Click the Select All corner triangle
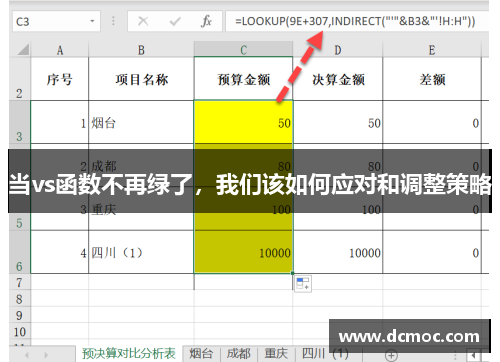 pyautogui.click(x=23, y=50)
